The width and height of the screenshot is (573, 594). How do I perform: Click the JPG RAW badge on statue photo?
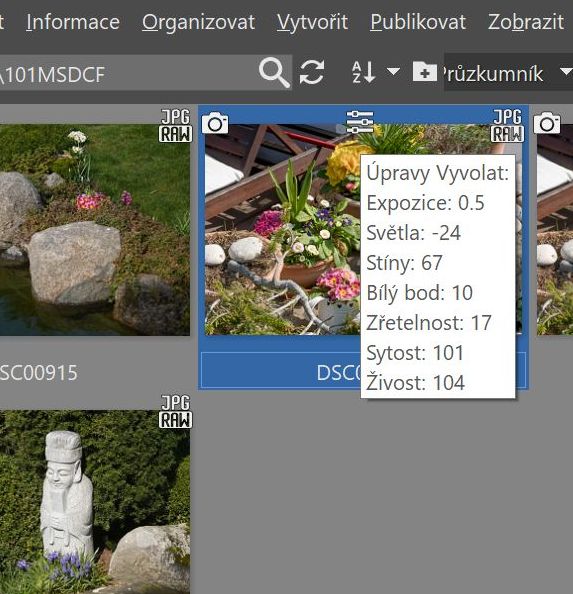pyautogui.click(x=175, y=412)
